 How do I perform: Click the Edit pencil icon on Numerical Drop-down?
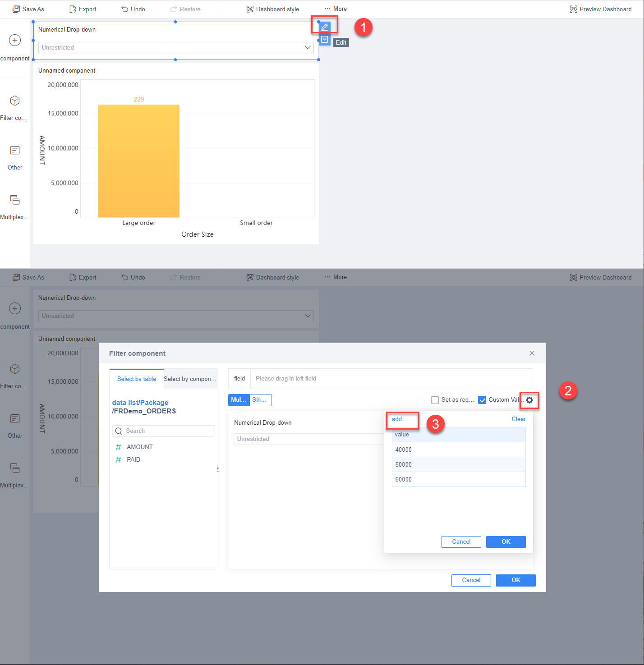[x=325, y=27]
